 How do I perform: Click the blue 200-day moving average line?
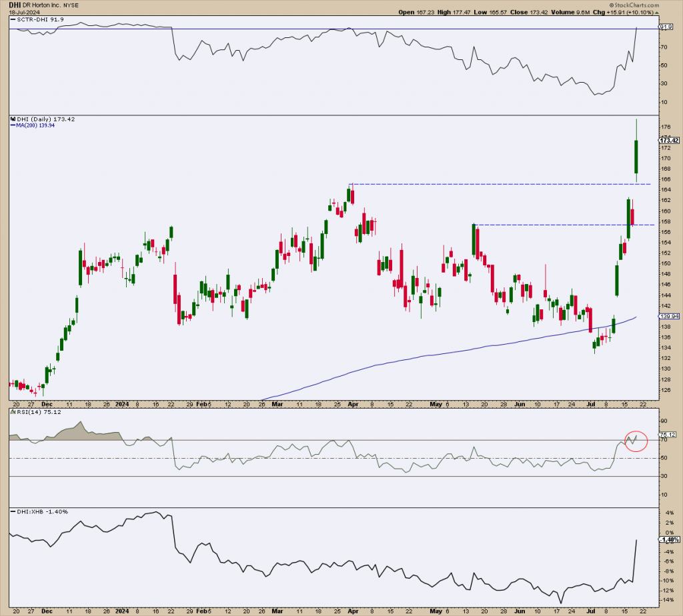click(449, 353)
